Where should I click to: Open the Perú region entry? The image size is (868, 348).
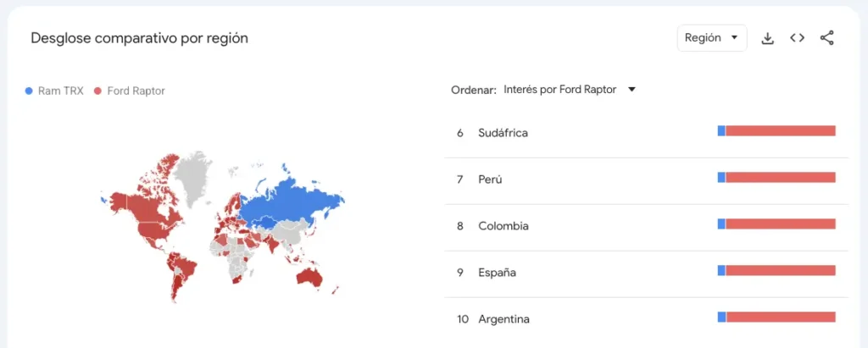(x=492, y=180)
